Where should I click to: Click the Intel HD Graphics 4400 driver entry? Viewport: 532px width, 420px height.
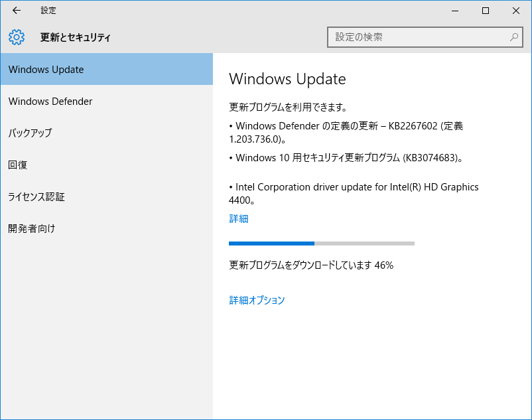[354, 193]
